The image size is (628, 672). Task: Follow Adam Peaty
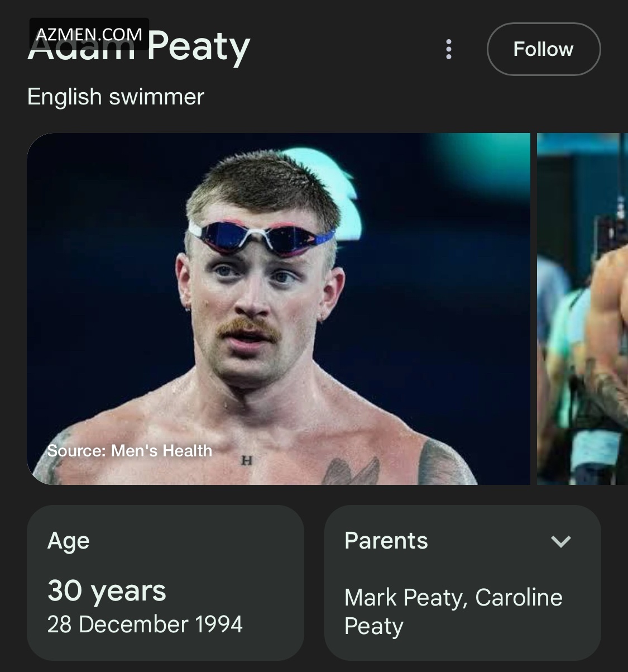click(543, 49)
